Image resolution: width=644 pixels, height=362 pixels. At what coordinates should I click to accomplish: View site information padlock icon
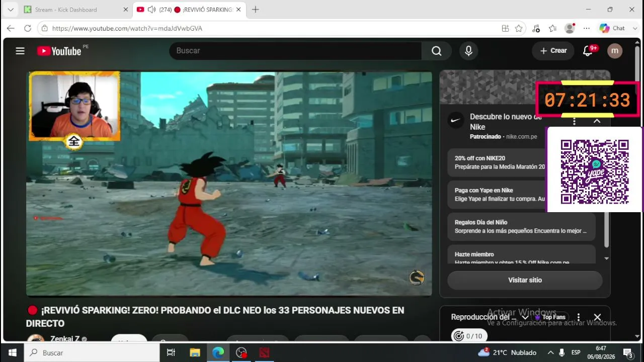[45, 28]
